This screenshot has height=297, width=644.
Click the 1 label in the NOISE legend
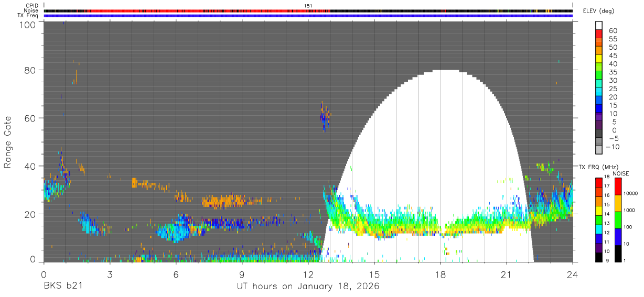(x=624, y=260)
